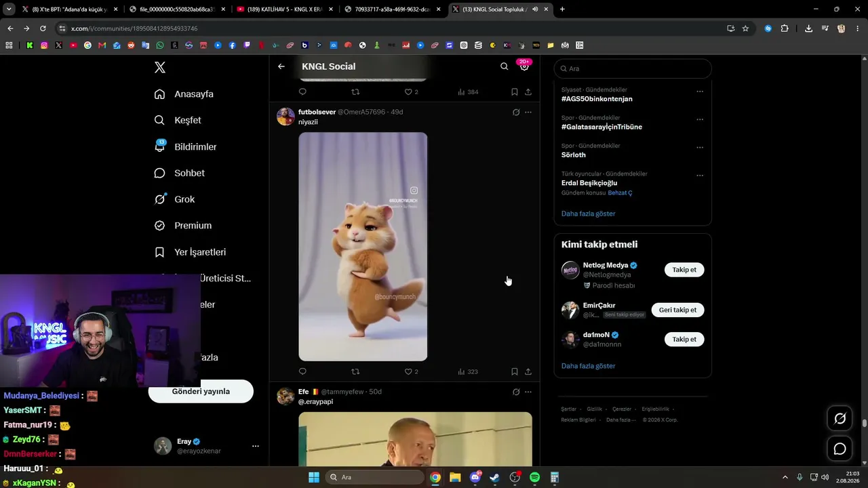Open Chrome downloads

(808, 28)
